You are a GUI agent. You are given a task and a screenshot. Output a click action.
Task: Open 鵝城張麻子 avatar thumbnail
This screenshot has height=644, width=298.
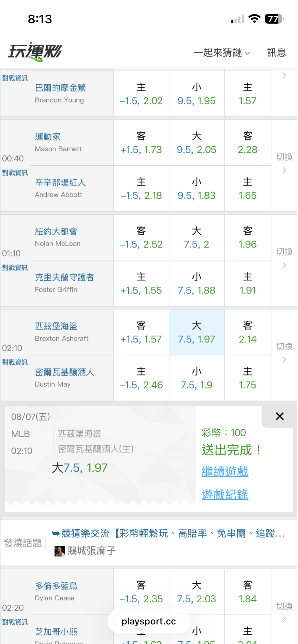point(59,551)
